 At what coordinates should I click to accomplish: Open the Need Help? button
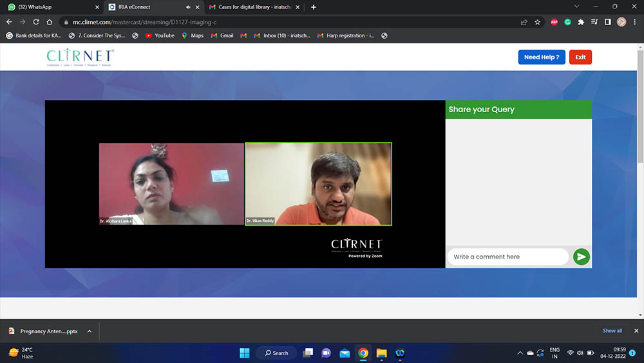(542, 57)
